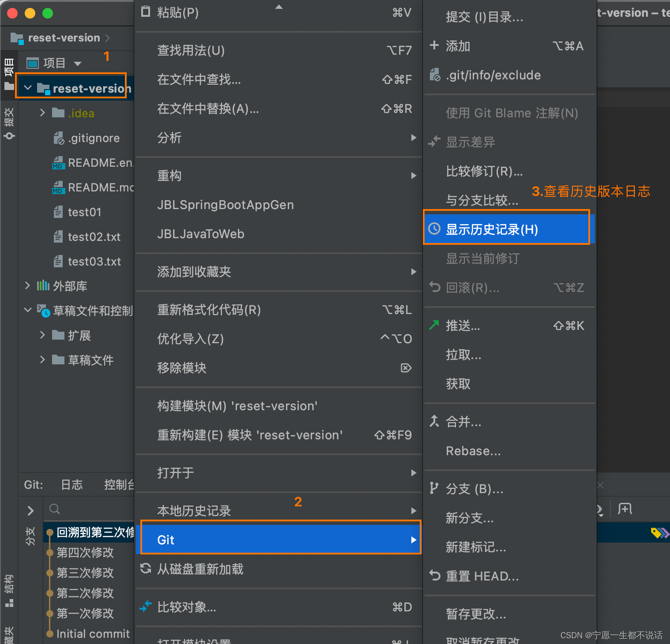
Task: Click the reset-version breadcrumb
Action: [x=64, y=38]
